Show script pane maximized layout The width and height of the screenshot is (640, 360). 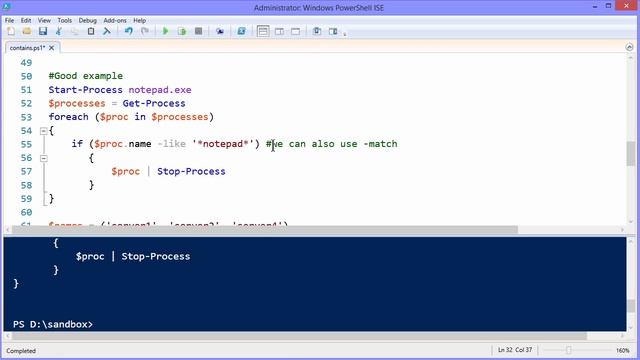[x=296, y=31]
